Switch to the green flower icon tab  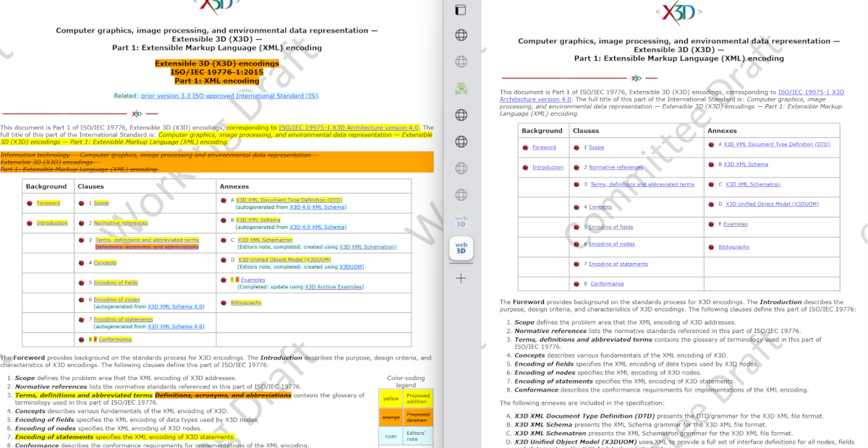coord(461,88)
